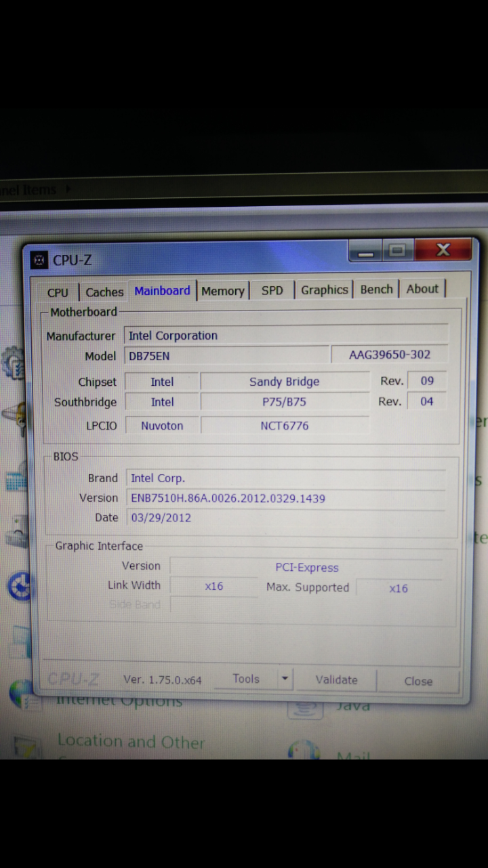This screenshot has height=868, width=488.
Task: Open the Internet Options globe icon
Action: click(20, 693)
